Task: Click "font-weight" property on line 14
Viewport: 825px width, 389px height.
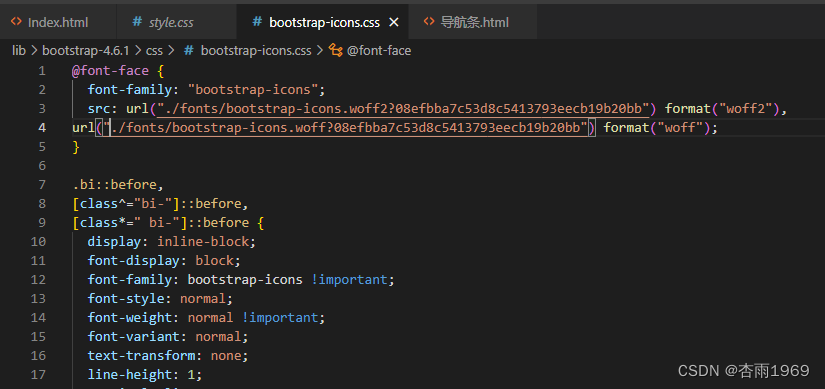Action: click(x=130, y=317)
